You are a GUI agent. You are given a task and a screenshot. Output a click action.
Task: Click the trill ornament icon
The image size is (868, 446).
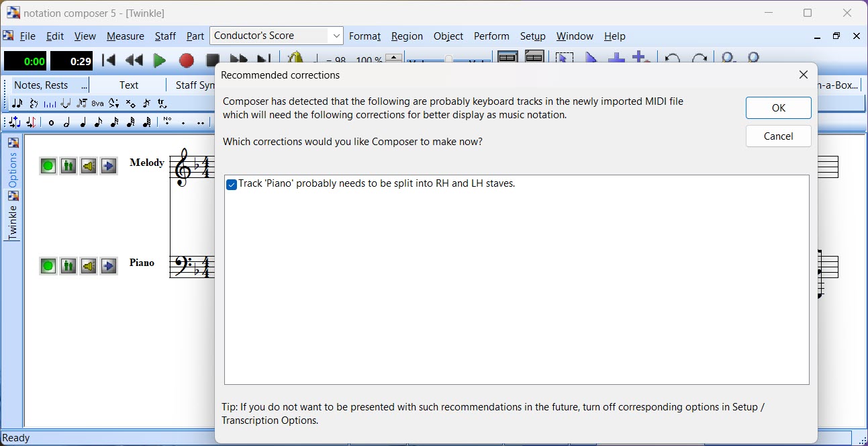click(x=162, y=103)
